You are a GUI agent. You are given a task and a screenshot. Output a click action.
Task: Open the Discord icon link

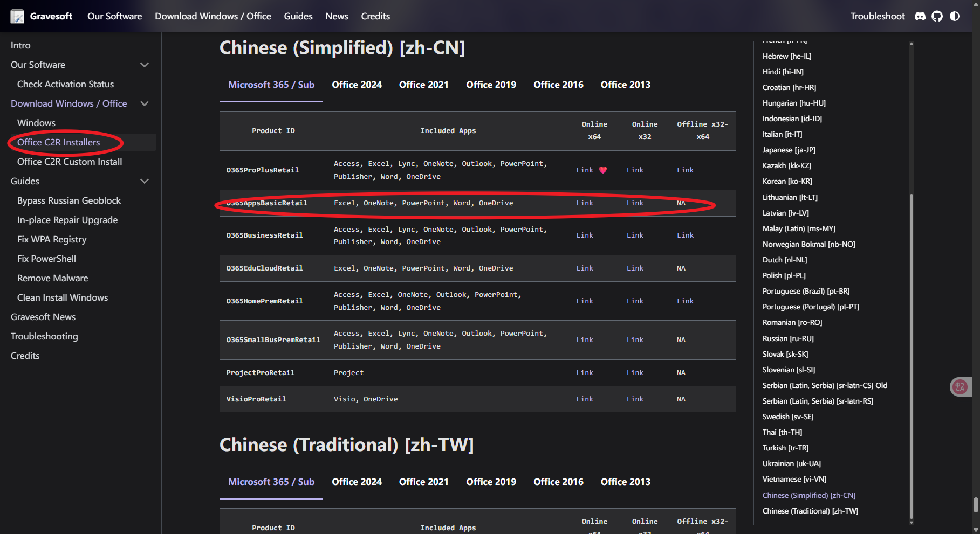920,16
